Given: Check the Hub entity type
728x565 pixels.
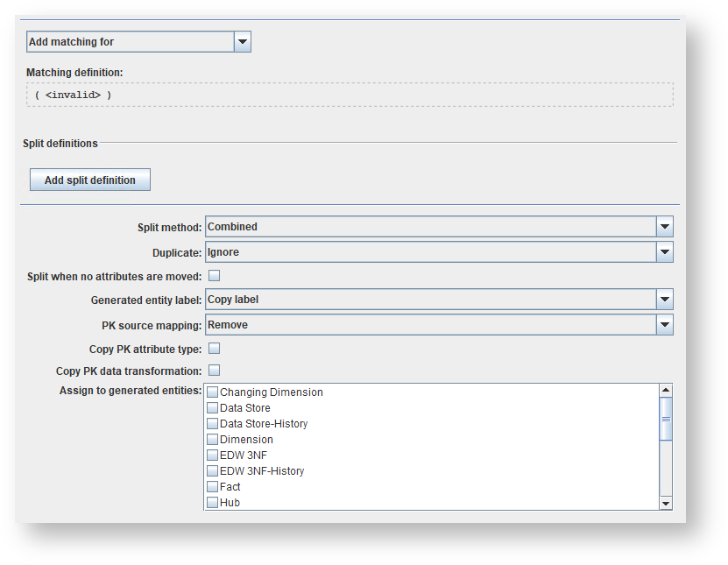Looking at the screenshot, I should point(212,503).
